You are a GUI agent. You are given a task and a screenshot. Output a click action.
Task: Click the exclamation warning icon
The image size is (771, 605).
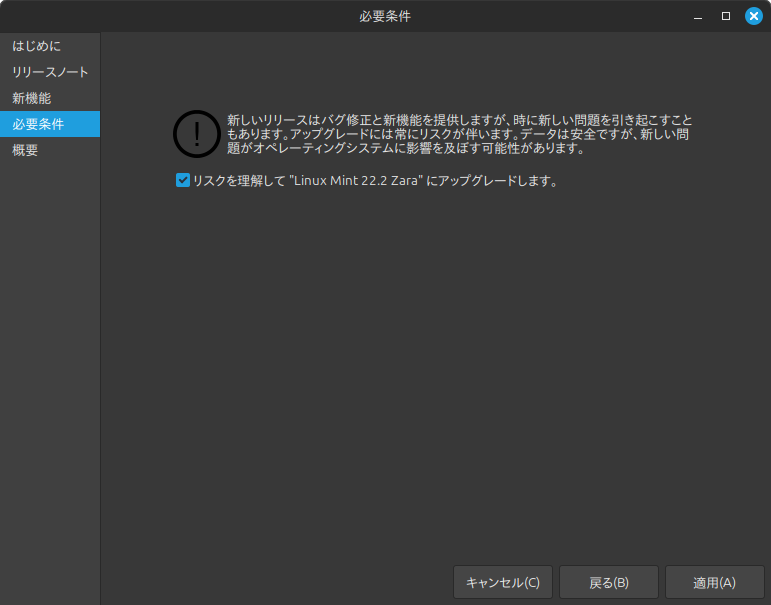197,134
